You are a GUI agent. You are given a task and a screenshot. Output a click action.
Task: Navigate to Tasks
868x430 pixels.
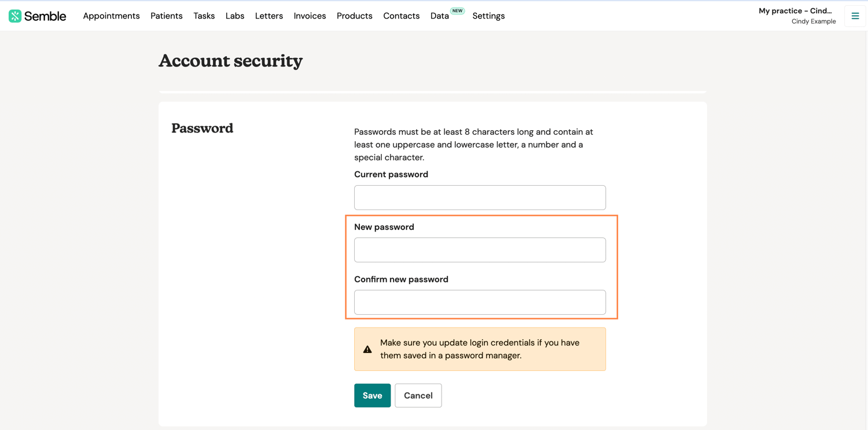point(204,16)
